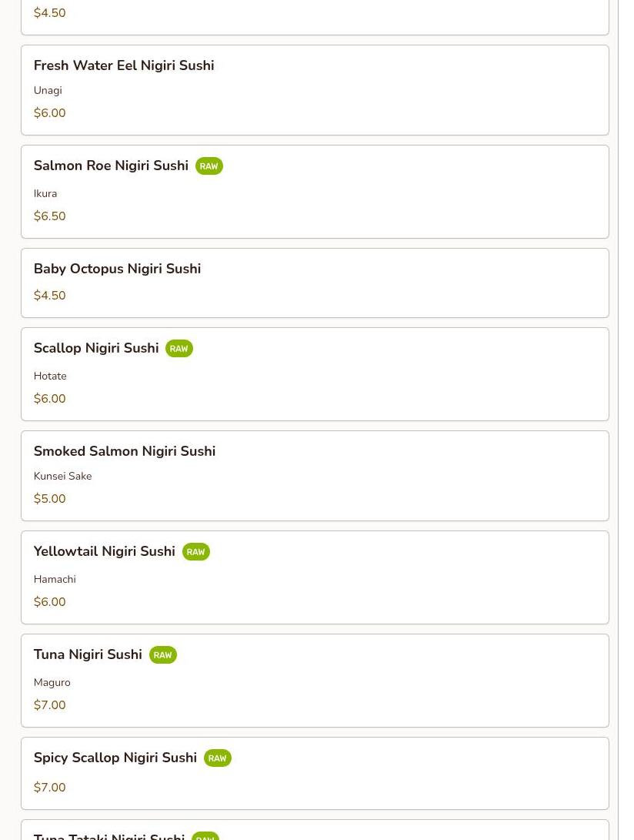Click the Unagi description text
This screenshot has height=840, width=634.
point(48,91)
